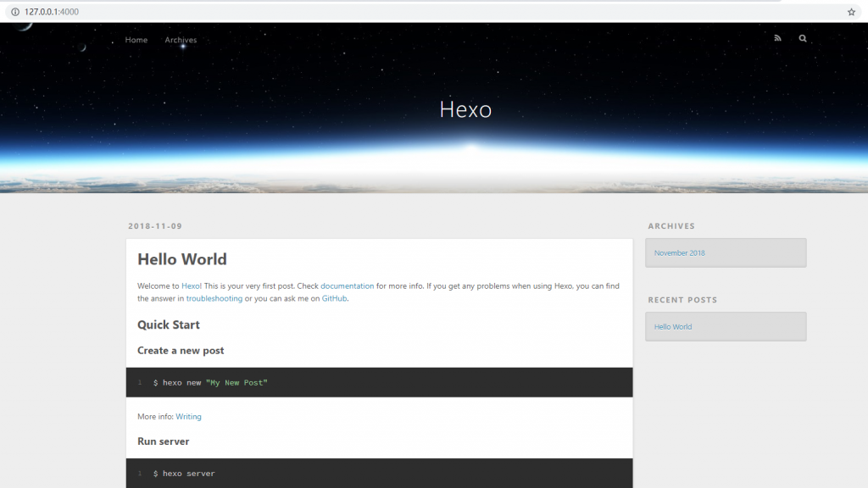Open the troubleshooting link
The image size is (868, 488).
click(x=214, y=298)
